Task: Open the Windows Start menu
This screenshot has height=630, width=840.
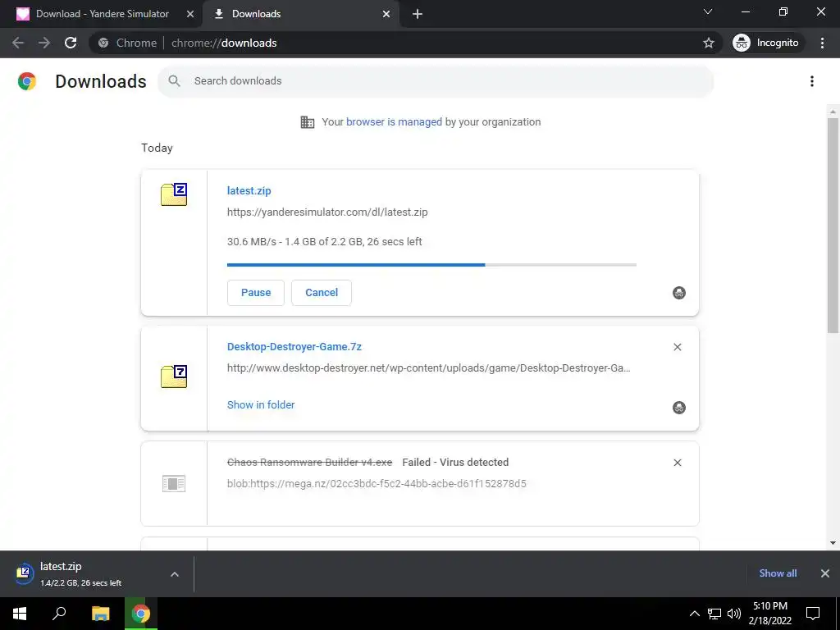Action: click(x=20, y=614)
